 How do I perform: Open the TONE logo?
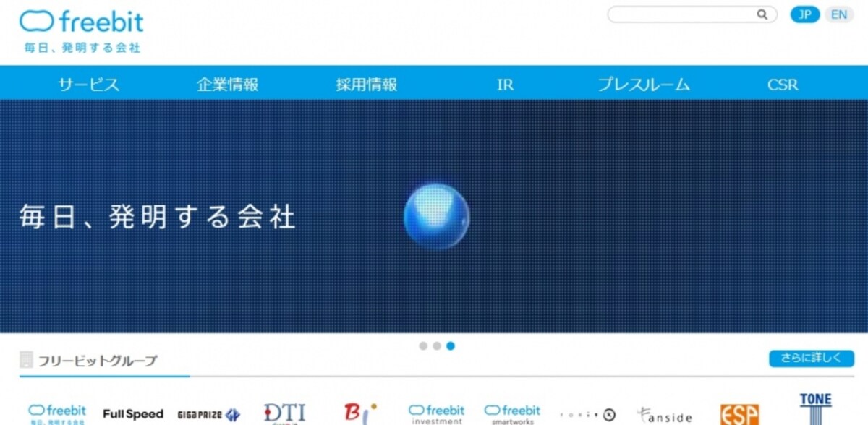click(x=816, y=408)
